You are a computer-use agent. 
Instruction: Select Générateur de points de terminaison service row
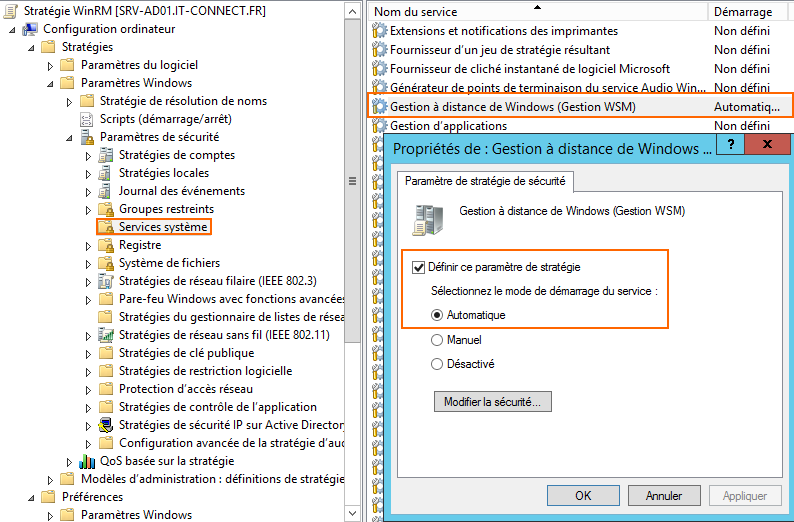point(581,88)
